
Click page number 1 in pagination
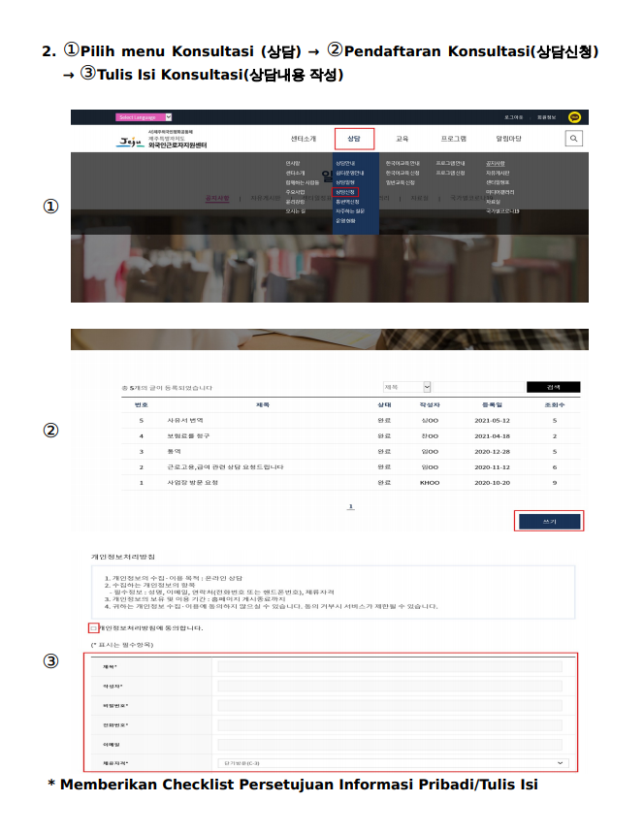click(x=351, y=506)
